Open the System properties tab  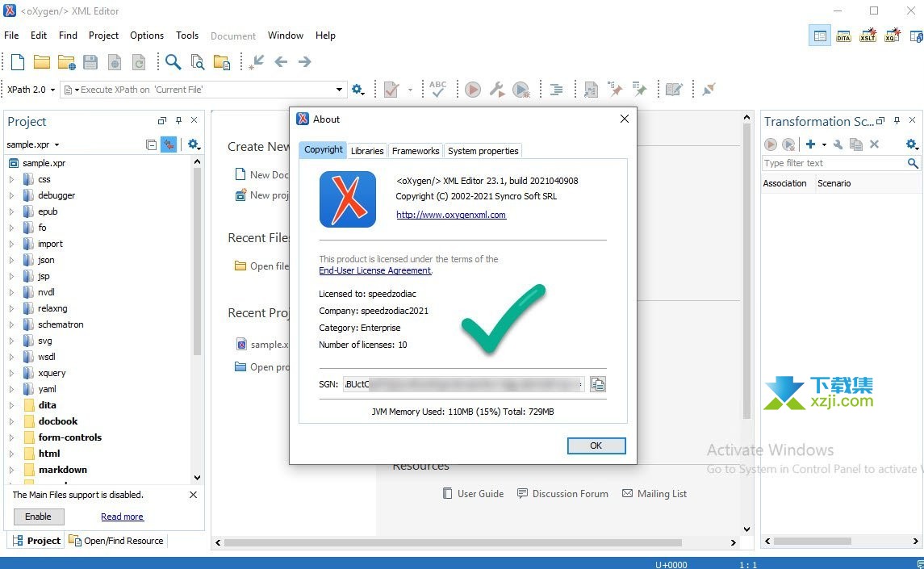(483, 151)
